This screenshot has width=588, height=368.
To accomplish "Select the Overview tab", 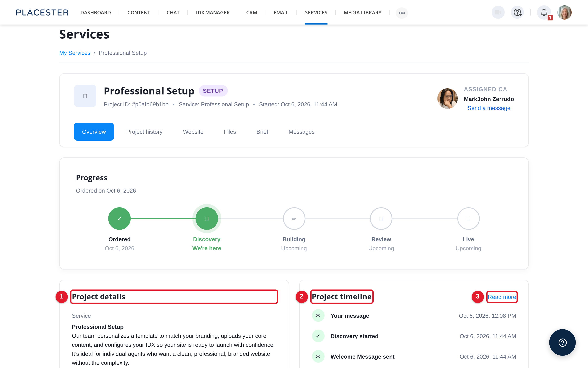I will click(94, 132).
